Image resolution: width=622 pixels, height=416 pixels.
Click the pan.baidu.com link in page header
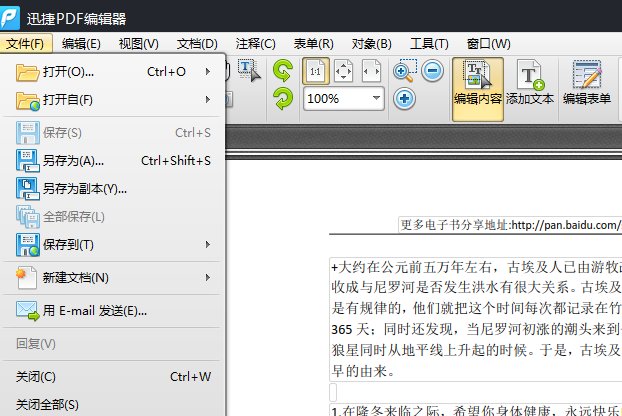[566, 225]
